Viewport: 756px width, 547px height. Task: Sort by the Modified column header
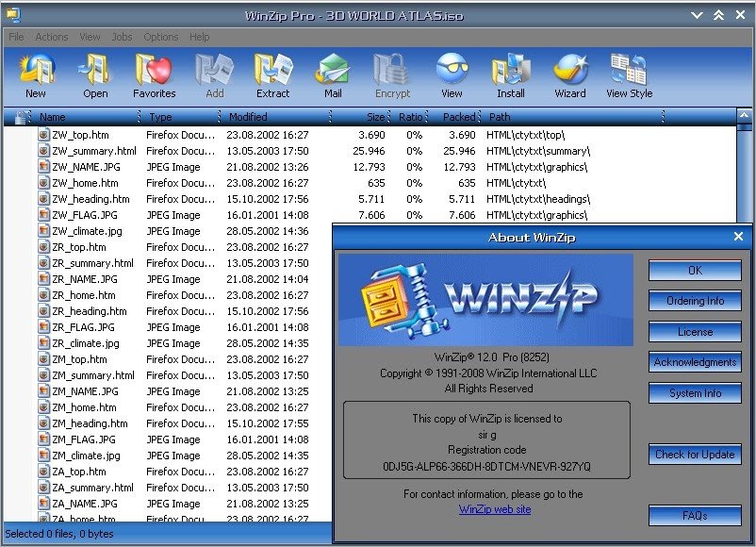coord(248,117)
